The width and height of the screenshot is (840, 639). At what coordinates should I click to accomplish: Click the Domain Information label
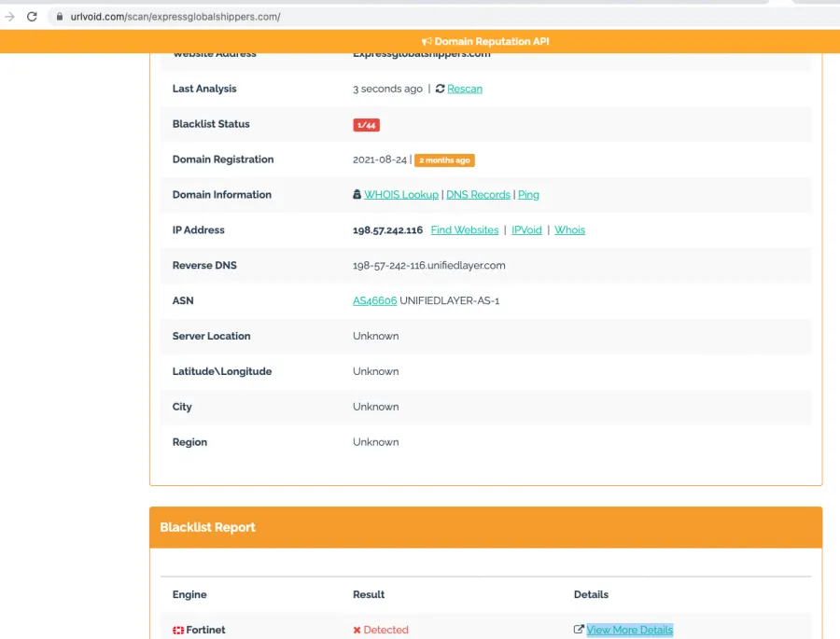pos(222,195)
